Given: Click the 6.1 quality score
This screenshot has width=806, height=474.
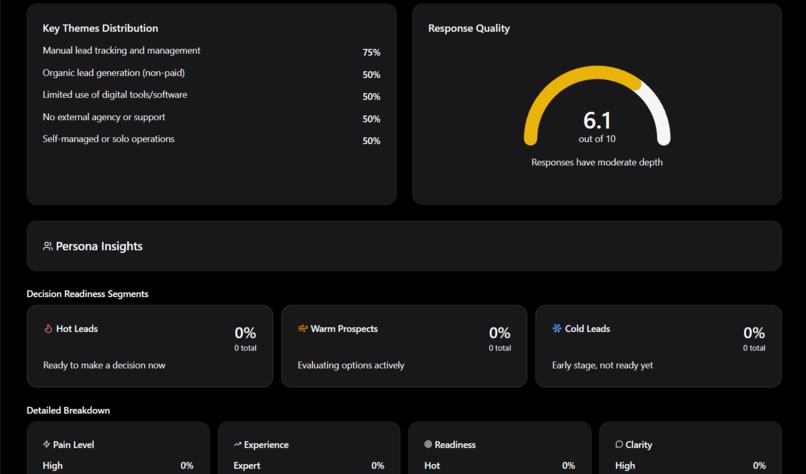Looking at the screenshot, I should (597, 121).
